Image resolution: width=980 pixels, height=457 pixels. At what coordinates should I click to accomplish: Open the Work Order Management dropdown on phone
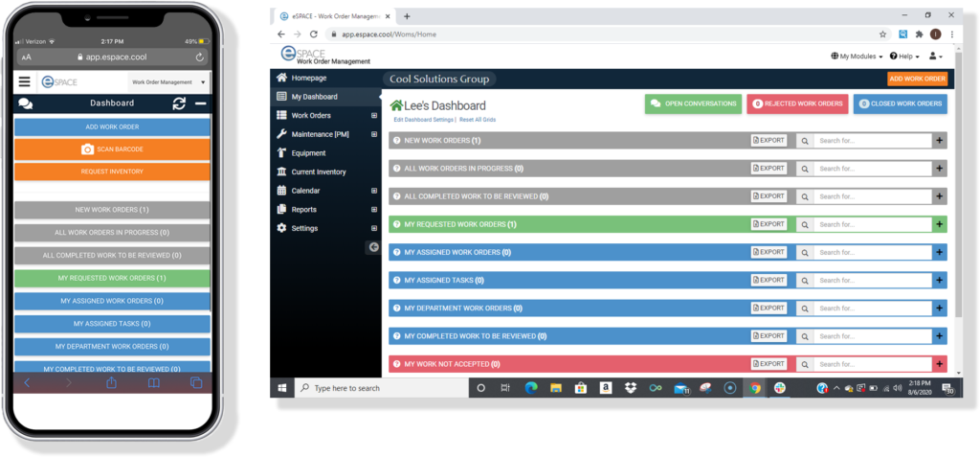(x=168, y=82)
